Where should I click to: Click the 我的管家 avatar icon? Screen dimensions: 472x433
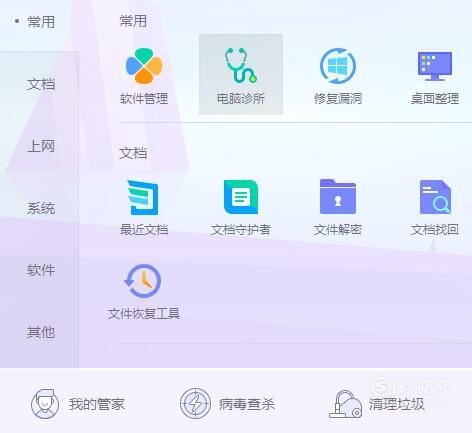[45, 404]
